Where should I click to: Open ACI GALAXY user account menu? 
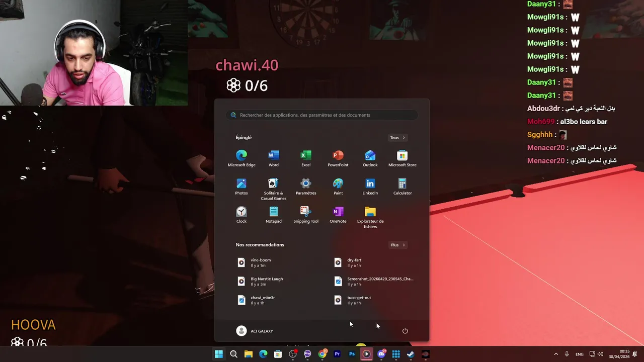point(255,331)
